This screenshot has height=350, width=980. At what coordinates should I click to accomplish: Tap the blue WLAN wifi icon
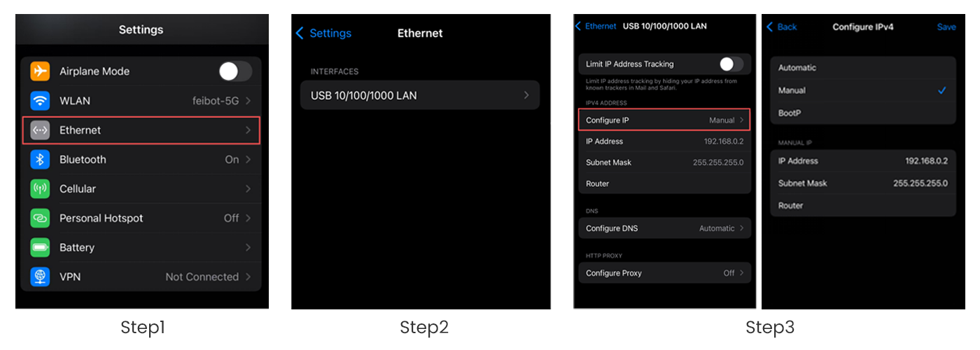click(40, 101)
